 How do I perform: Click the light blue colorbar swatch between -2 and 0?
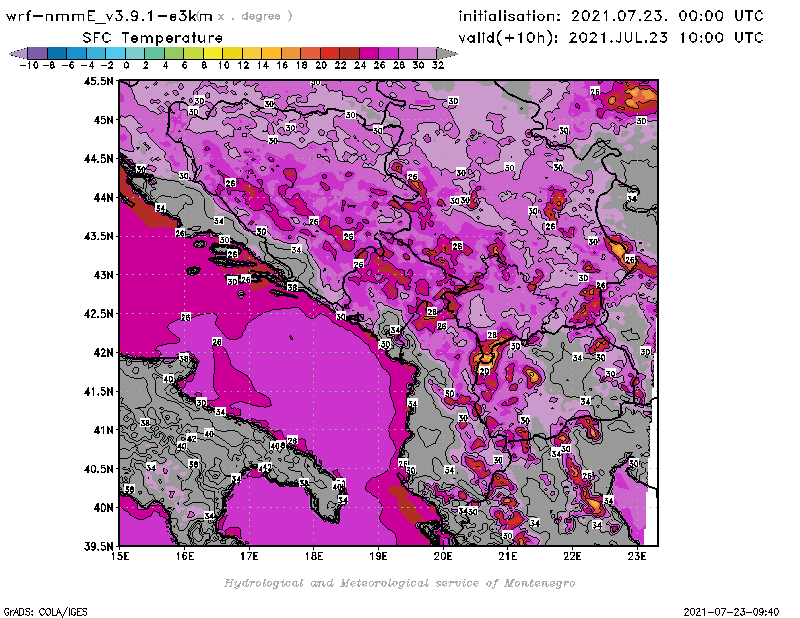tap(115, 53)
